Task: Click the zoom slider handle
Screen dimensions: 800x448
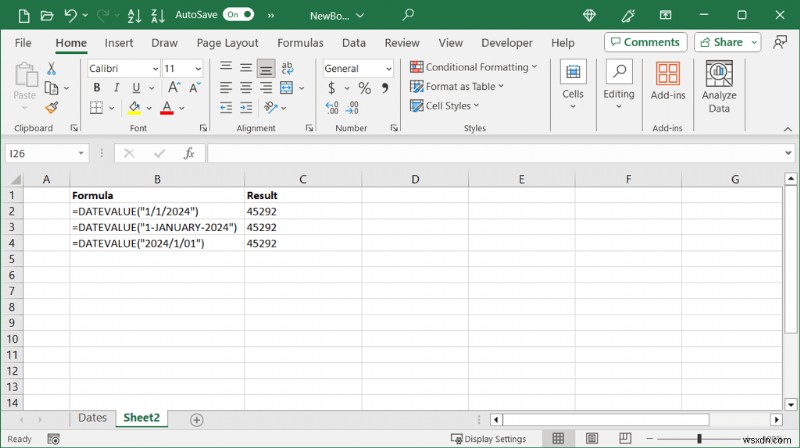Action: (x=699, y=438)
